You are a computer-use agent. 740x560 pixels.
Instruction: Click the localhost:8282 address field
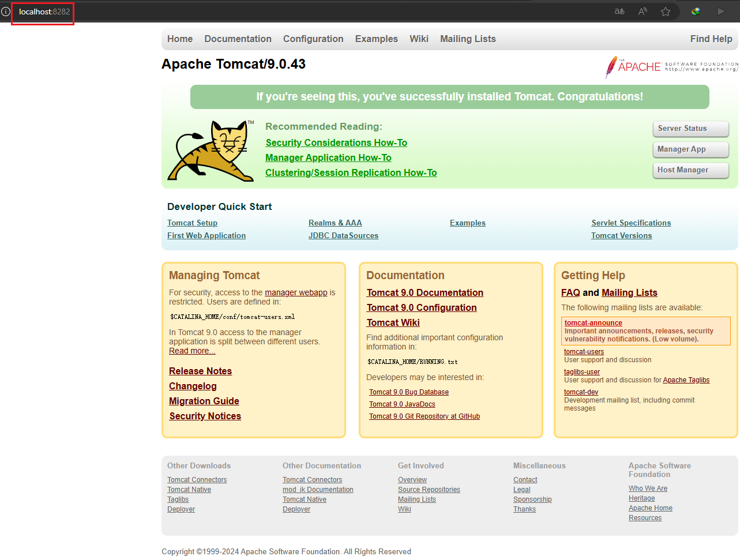tap(44, 12)
